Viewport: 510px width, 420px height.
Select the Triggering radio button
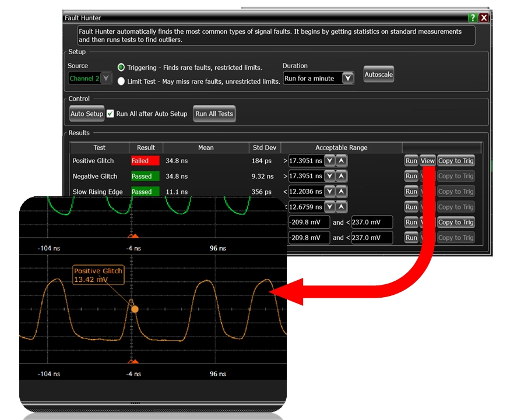coord(121,68)
